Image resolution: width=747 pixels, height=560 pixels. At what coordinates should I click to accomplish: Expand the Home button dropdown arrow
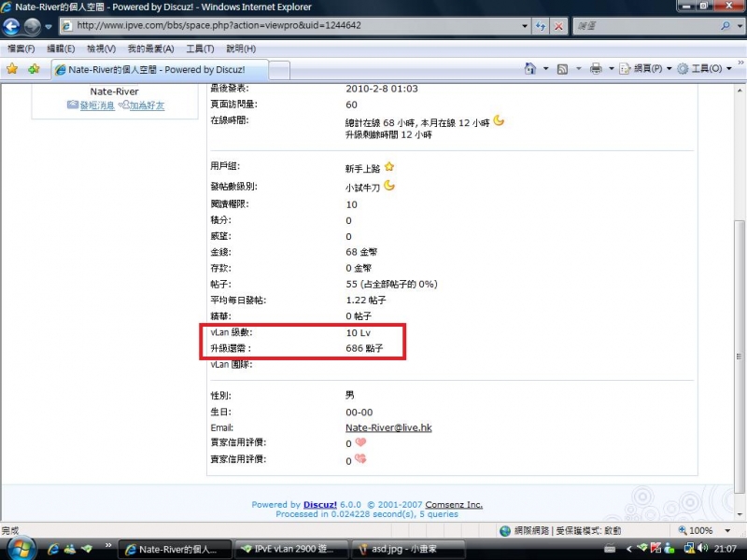click(x=546, y=69)
